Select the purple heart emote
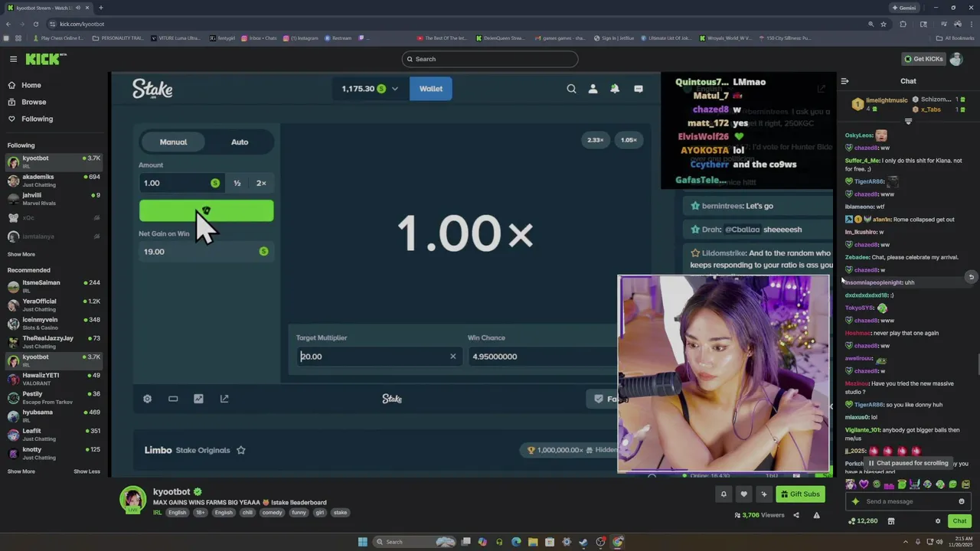980x551 pixels. [864, 484]
